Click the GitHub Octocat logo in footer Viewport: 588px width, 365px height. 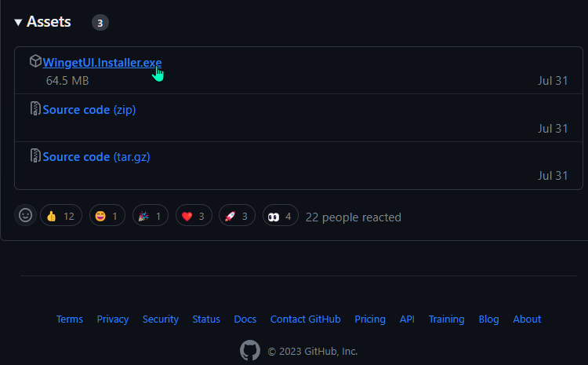[250, 350]
